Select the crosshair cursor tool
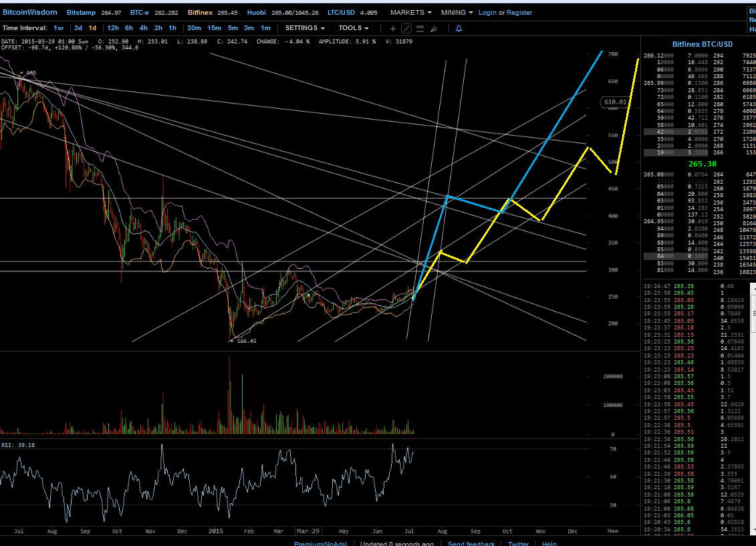The width and height of the screenshot is (756, 546). tap(393, 29)
